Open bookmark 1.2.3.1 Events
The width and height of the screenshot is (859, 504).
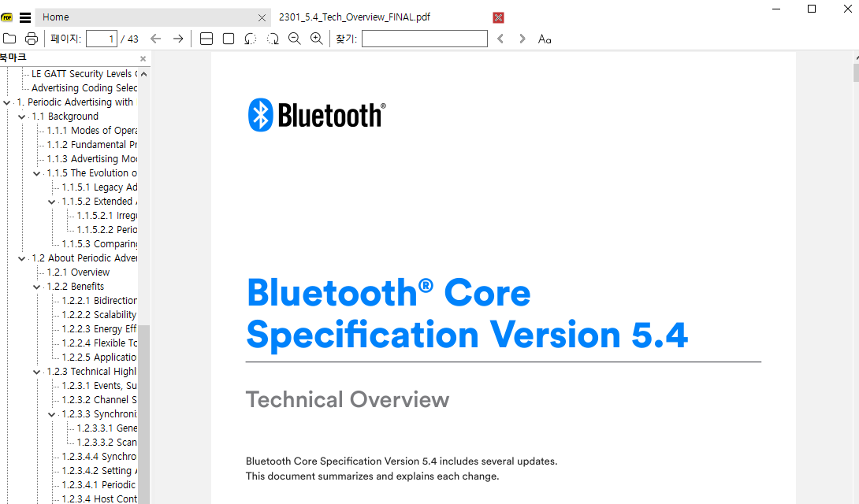99,386
